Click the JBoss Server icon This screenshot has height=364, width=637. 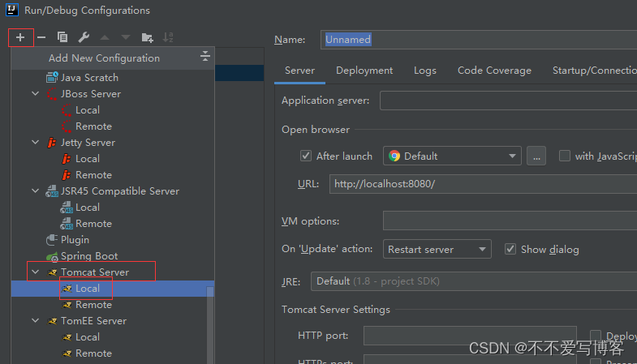pos(52,94)
